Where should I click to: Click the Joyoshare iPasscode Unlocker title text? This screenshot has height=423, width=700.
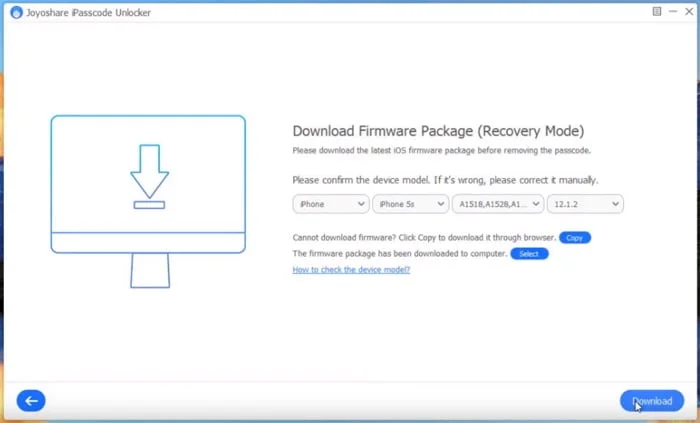(88, 12)
